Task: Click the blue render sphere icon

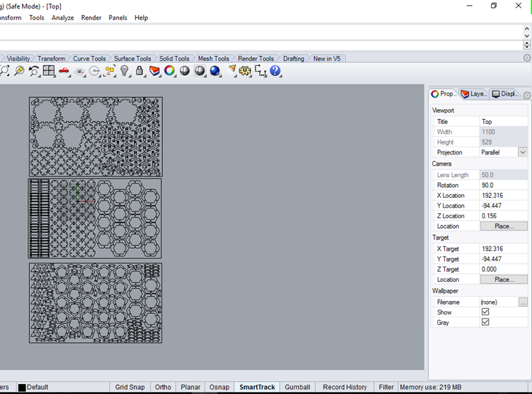Action: [215, 71]
